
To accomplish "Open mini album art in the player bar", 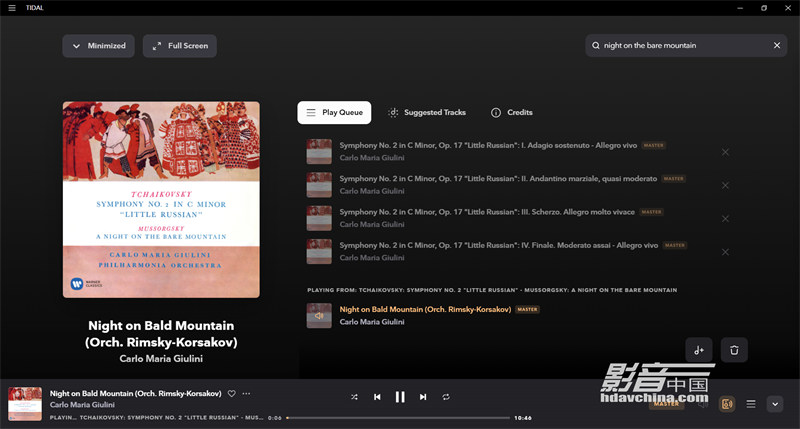I will click(x=25, y=403).
